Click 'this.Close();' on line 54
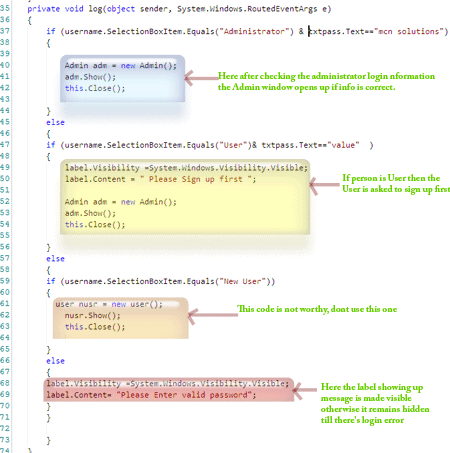This screenshot has width=450, height=453. (x=95, y=225)
